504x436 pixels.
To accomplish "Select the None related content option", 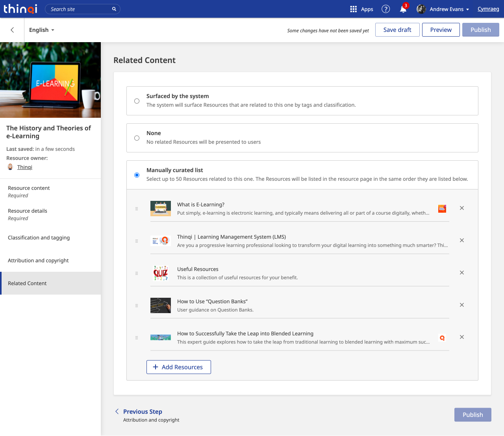I will pos(137,138).
